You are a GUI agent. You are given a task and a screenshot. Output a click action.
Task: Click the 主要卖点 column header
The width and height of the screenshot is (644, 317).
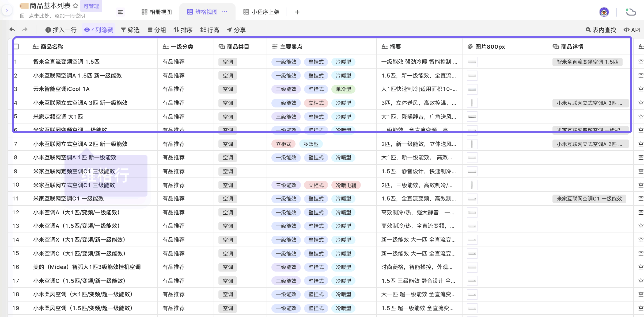click(322, 47)
